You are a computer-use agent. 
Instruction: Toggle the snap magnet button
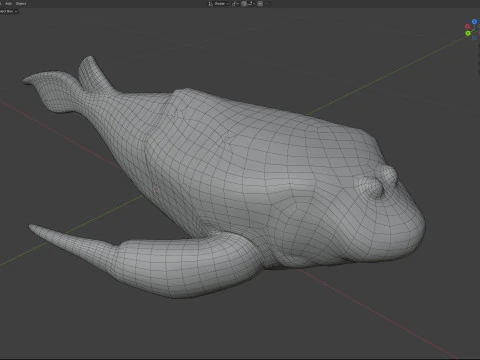(x=244, y=4)
